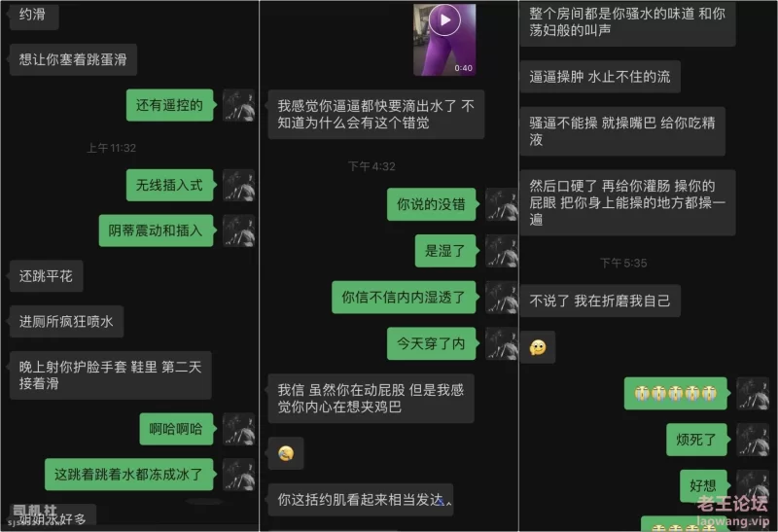Tap avatar beside the 还有遥控的 message

(x=238, y=105)
